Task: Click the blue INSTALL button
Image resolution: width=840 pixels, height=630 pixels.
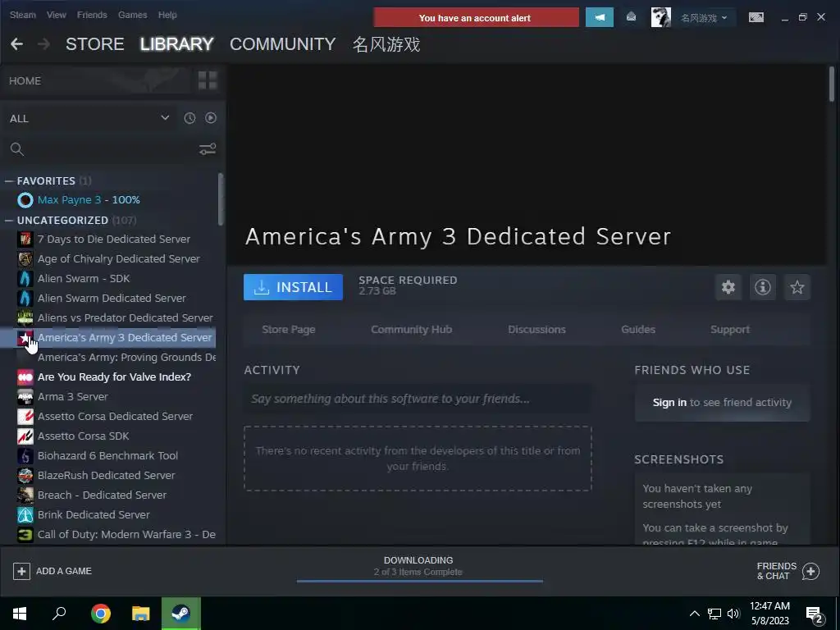Action: click(x=293, y=287)
